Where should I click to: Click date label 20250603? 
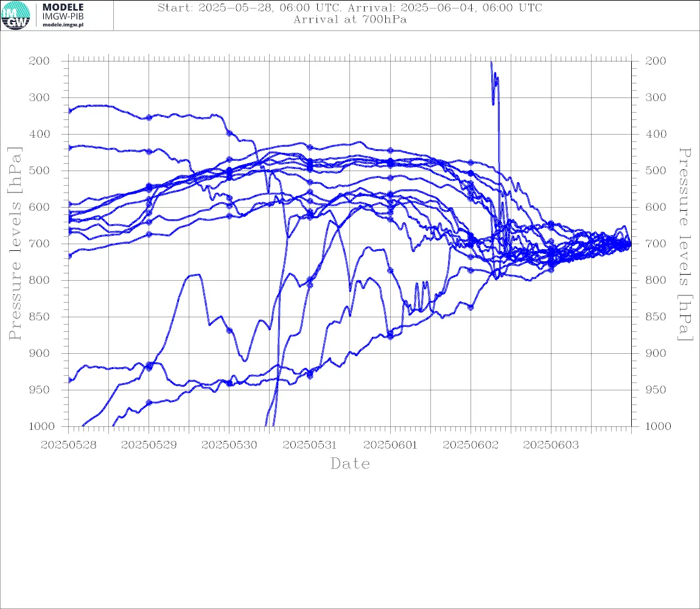551,445
